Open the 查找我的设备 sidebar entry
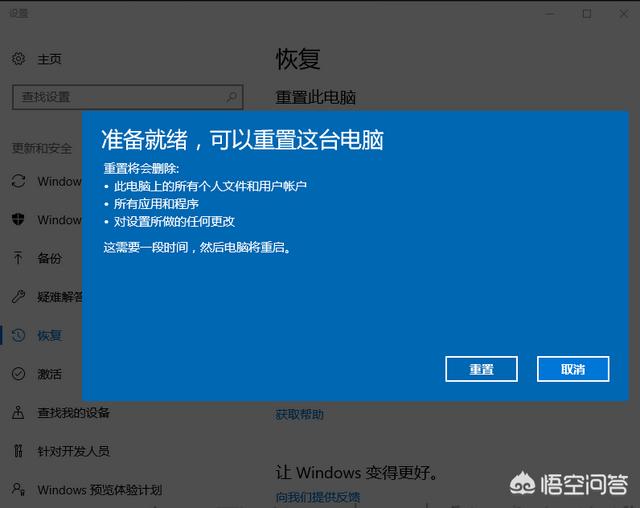640x508 pixels. point(73,413)
